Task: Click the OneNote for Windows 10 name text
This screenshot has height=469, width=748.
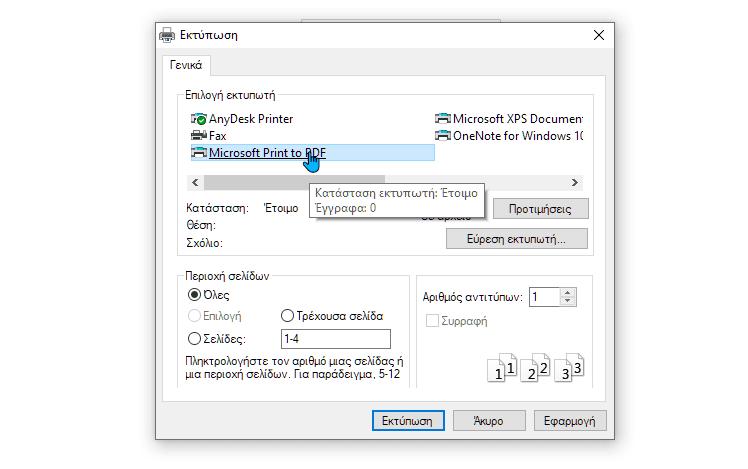Action: 518,136
